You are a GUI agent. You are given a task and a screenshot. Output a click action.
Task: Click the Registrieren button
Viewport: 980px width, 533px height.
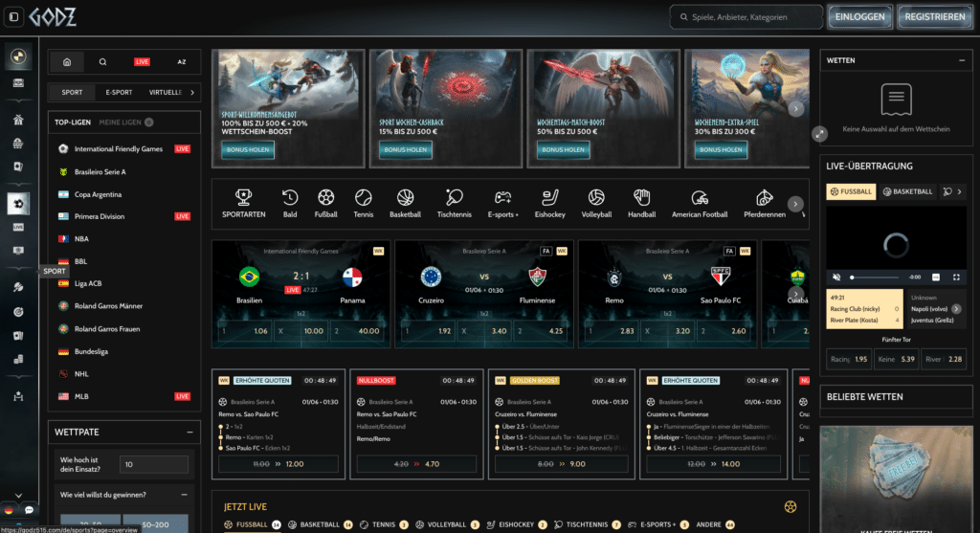(935, 17)
